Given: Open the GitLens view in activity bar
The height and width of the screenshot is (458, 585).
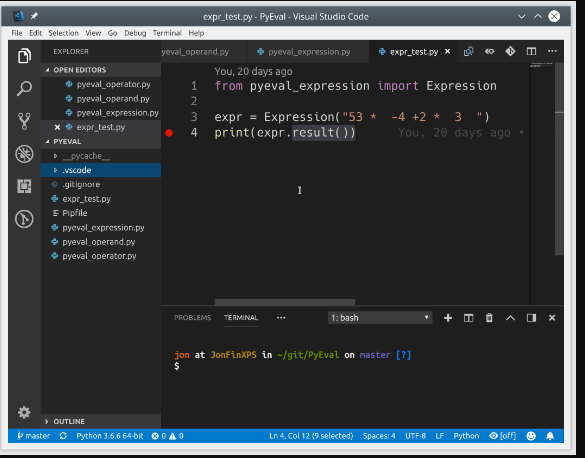Looking at the screenshot, I should [x=24, y=219].
